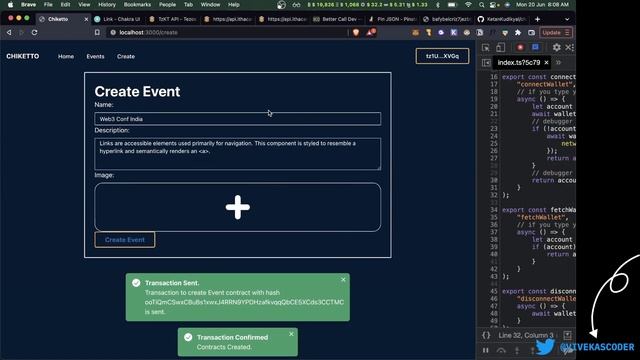The image size is (640, 360).
Task: Focus the Description text area
Action: pos(238,154)
